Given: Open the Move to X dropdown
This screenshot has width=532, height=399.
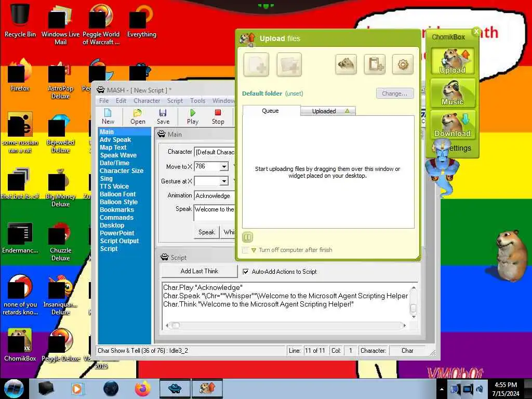Looking at the screenshot, I should coord(224,167).
